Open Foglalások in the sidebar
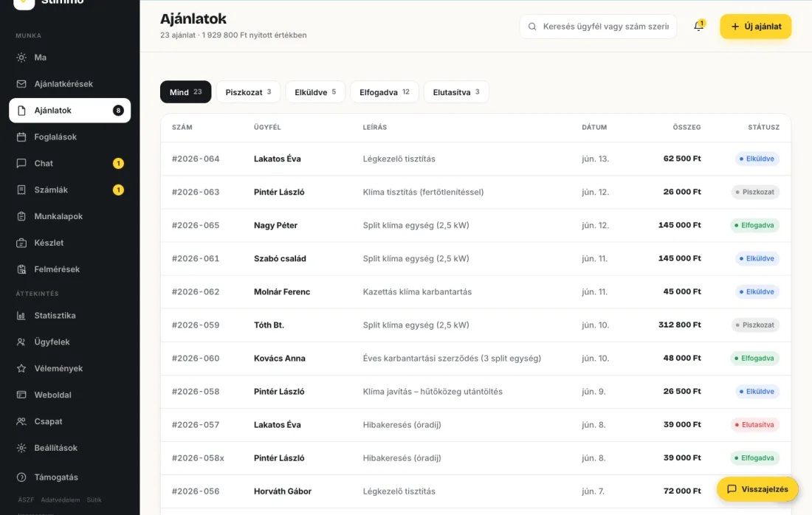The height and width of the screenshot is (515, 812). click(x=69, y=136)
